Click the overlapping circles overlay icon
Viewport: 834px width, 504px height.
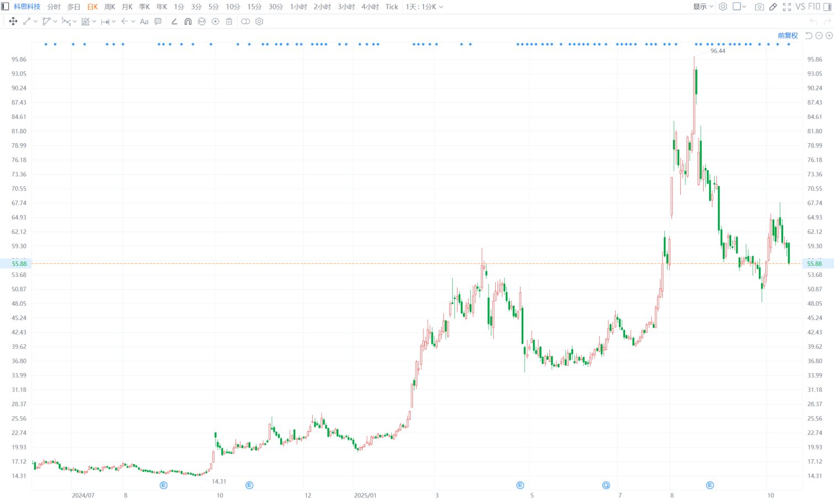coord(245,22)
